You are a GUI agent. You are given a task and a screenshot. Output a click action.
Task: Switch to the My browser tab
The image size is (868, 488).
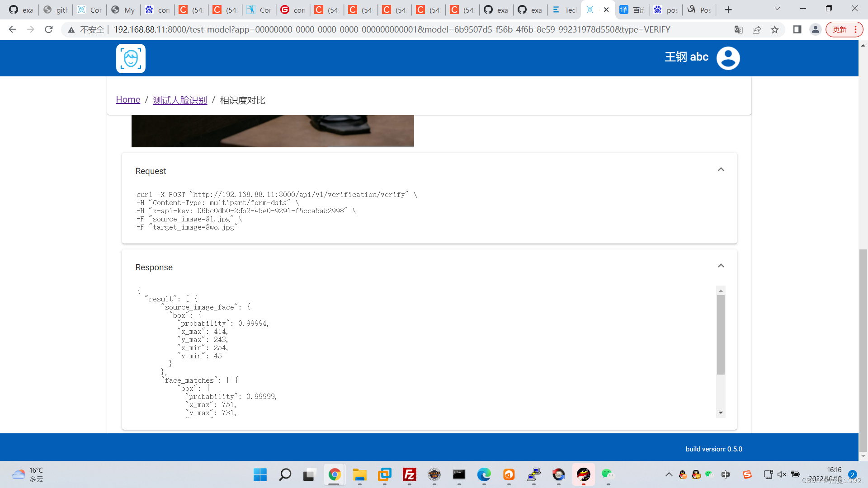123,10
